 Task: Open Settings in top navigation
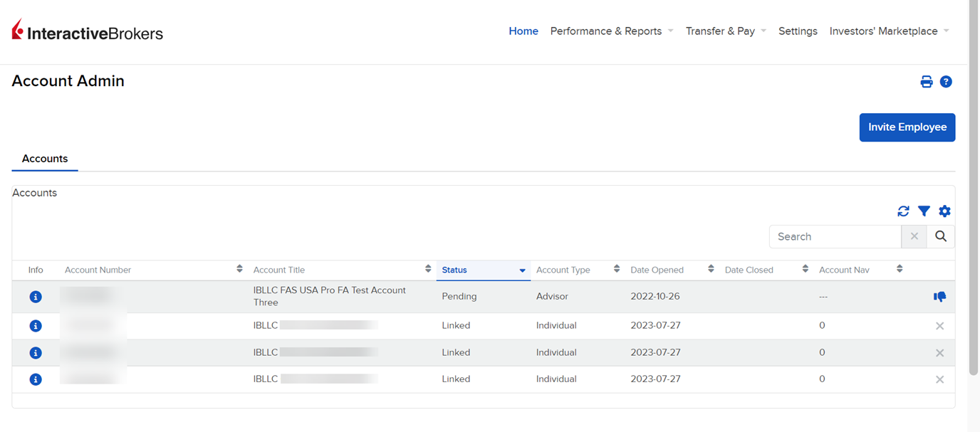[x=798, y=31]
